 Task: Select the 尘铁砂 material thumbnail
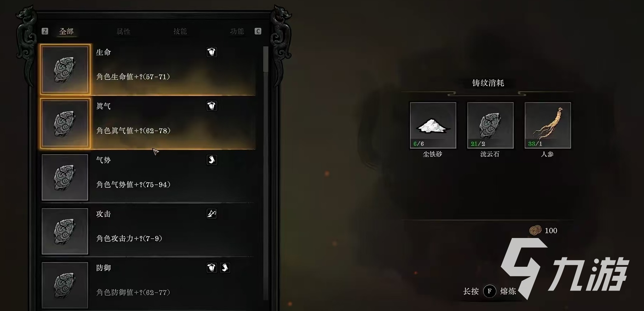[433, 125]
